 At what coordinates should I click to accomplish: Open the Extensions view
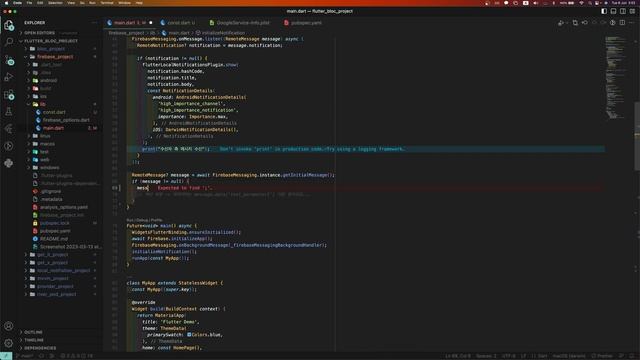click(x=9, y=95)
